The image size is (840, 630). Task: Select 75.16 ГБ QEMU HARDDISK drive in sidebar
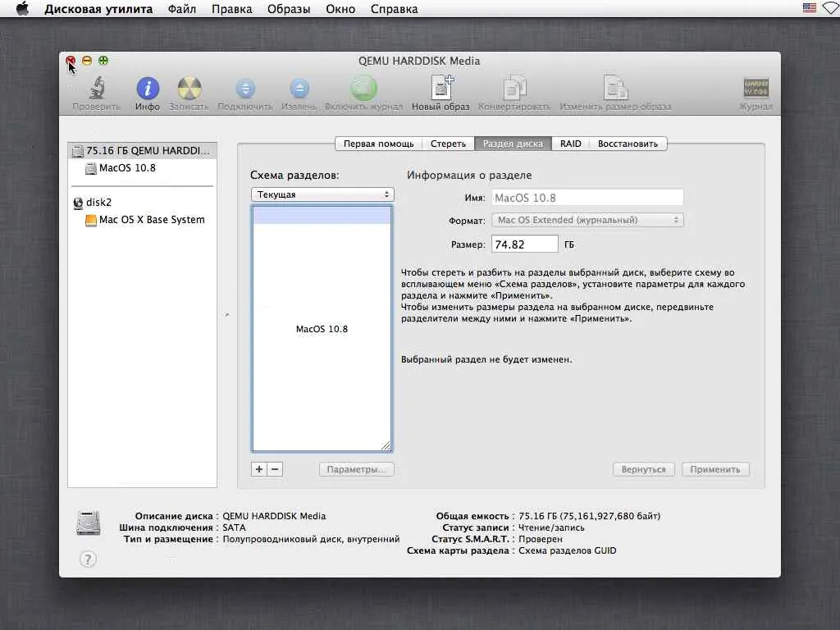tap(143, 151)
